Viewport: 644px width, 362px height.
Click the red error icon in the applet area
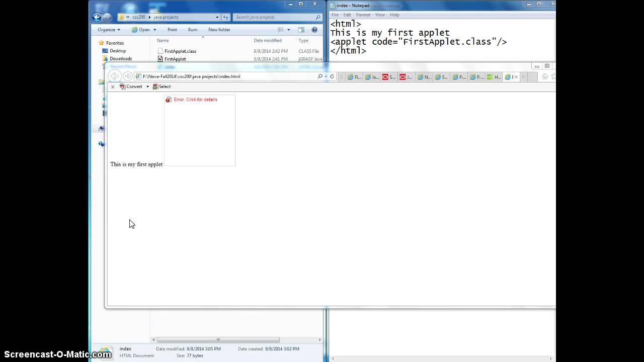(x=169, y=100)
